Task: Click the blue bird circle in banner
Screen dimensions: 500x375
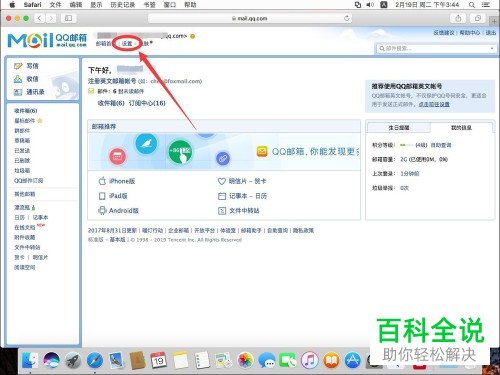Action: (146, 143)
